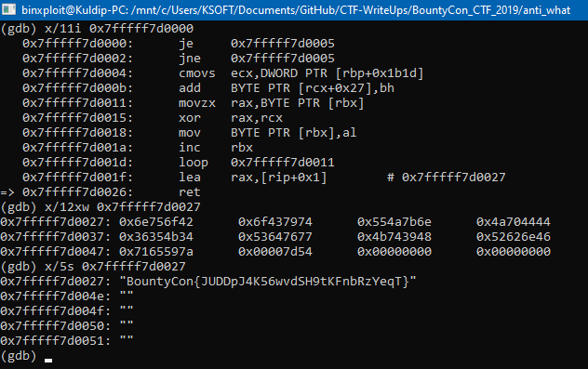Click the 'loop' instruction line

(x=178, y=163)
